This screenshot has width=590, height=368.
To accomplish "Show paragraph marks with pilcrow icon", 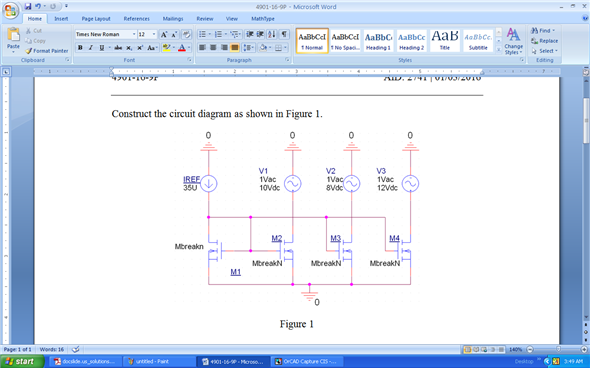I will pyautogui.click(x=284, y=35).
